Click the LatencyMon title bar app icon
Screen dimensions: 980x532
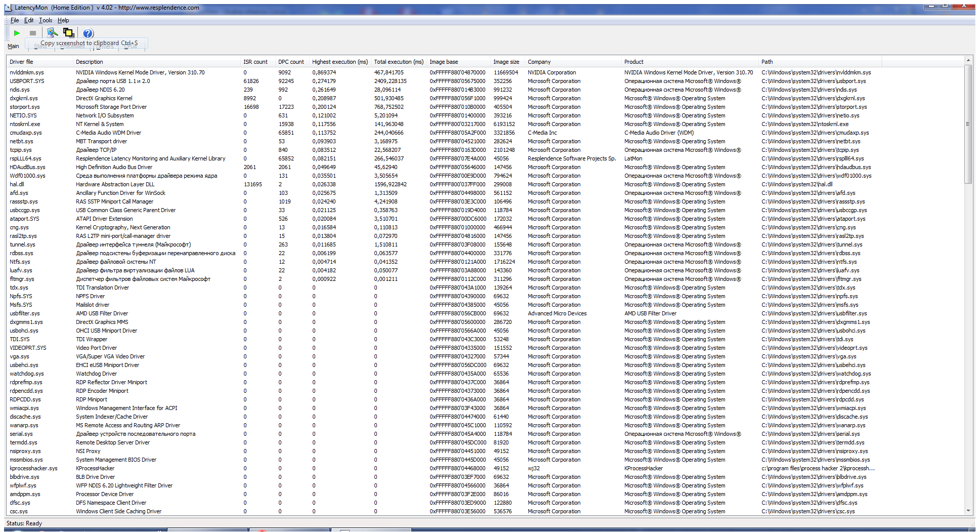coord(8,8)
